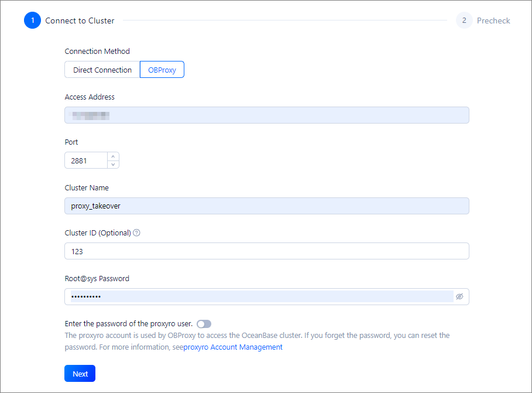Click the Cluster ID help question-mark icon

(136, 233)
